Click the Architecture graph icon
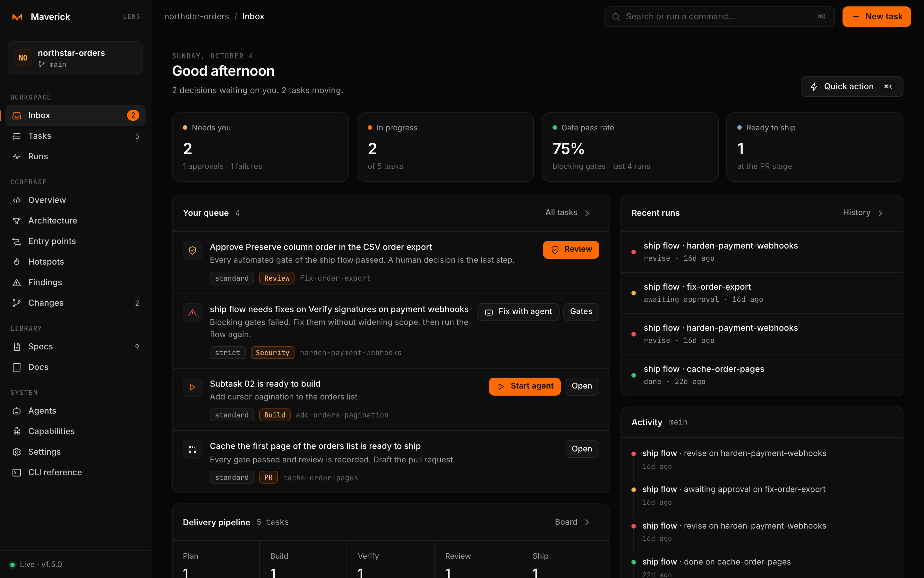924x578 pixels. 16,221
